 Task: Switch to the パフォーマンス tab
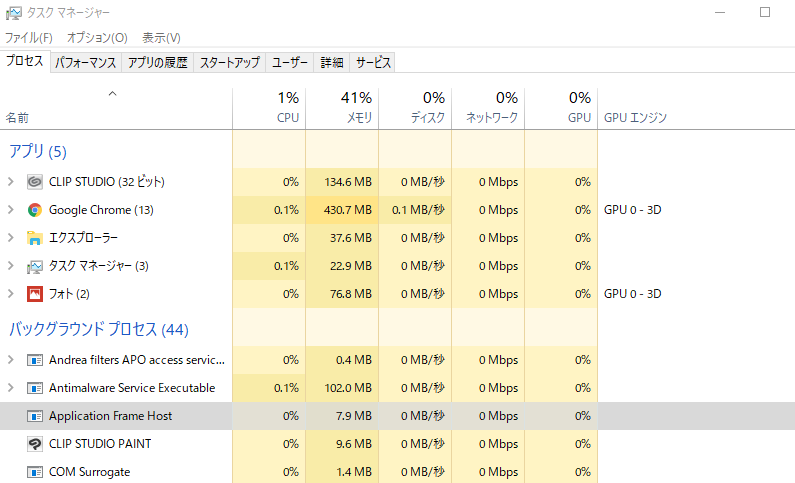tap(86, 62)
